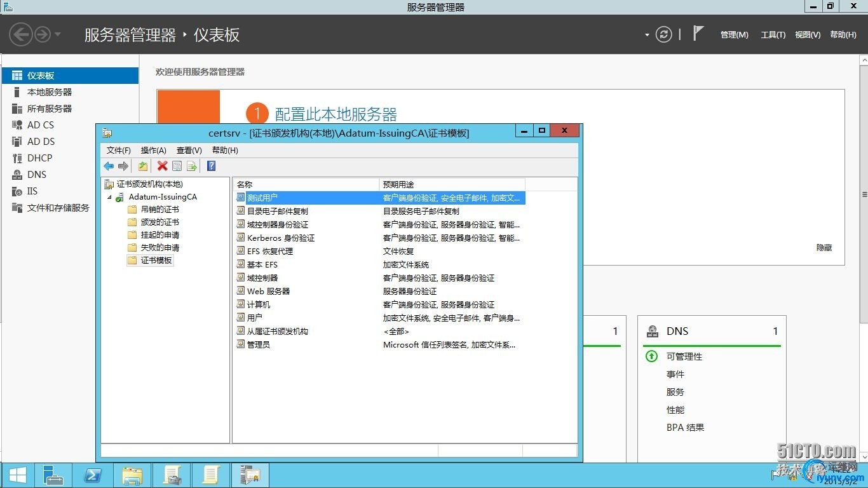Image resolution: width=868 pixels, height=488 pixels.
Task: Open 帮助(H) menu in Server Manager
Action: click(x=843, y=35)
